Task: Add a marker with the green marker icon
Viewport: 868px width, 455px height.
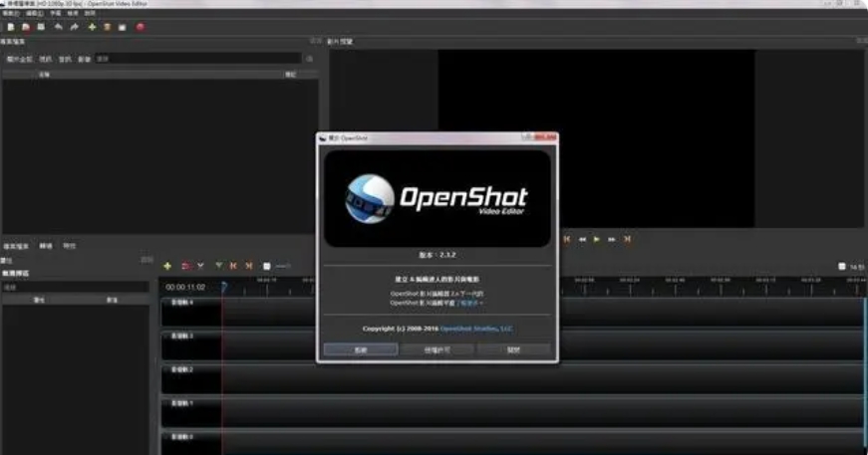Action: tap(218, 267)
